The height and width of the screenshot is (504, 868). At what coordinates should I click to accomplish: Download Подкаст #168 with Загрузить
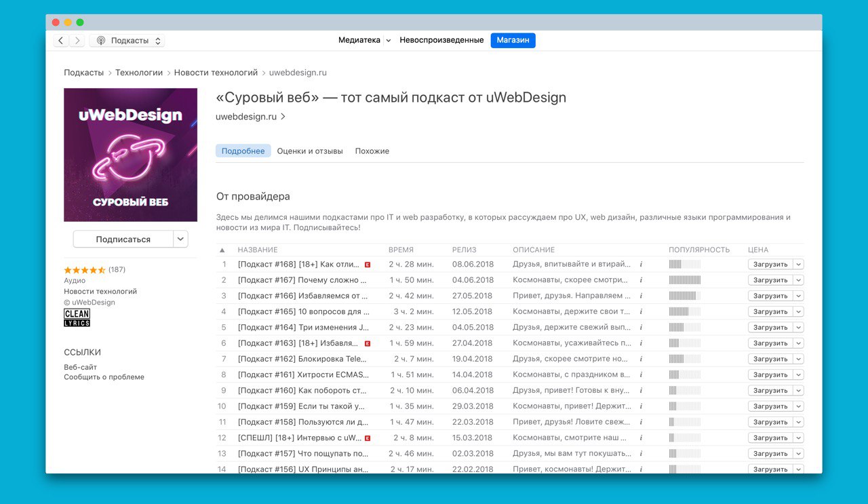770,265
